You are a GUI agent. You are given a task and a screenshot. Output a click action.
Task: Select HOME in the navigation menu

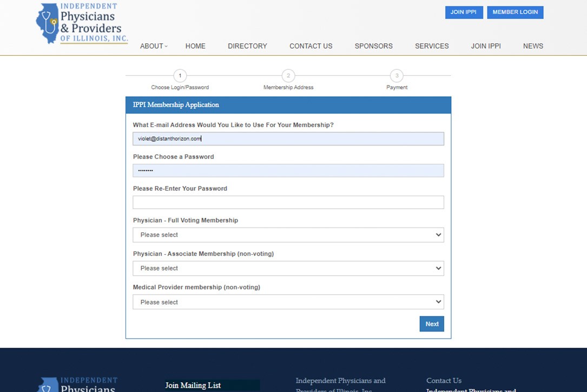click(195, 46)
